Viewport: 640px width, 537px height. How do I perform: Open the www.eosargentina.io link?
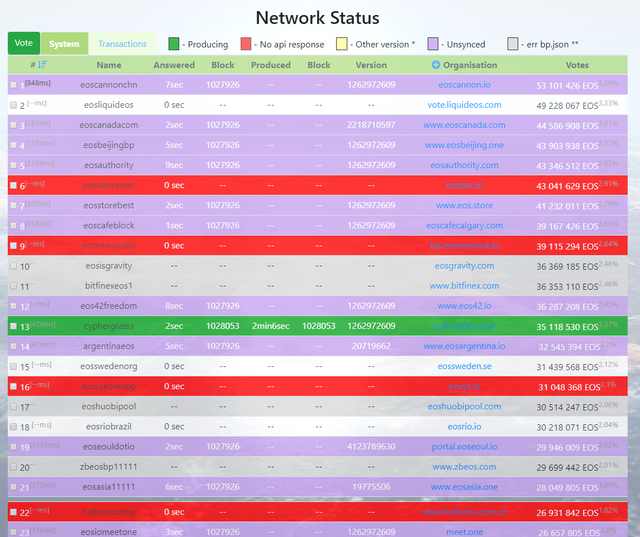pyautogui.click(x=464, y=346)
